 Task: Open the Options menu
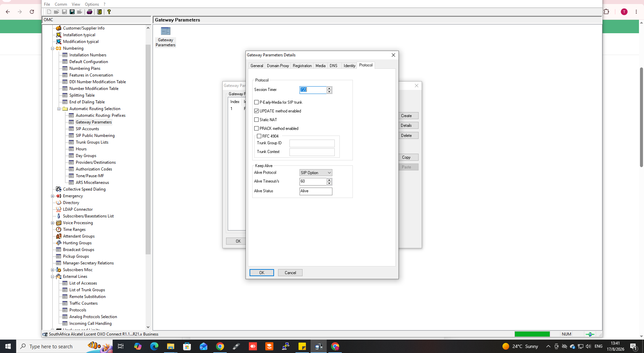(x=92, y=4)
